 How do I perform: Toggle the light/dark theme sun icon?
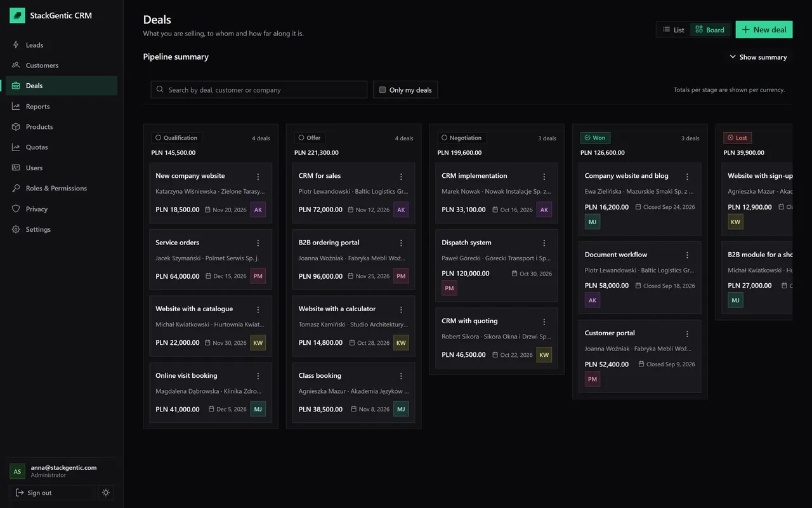coord(106,493)
